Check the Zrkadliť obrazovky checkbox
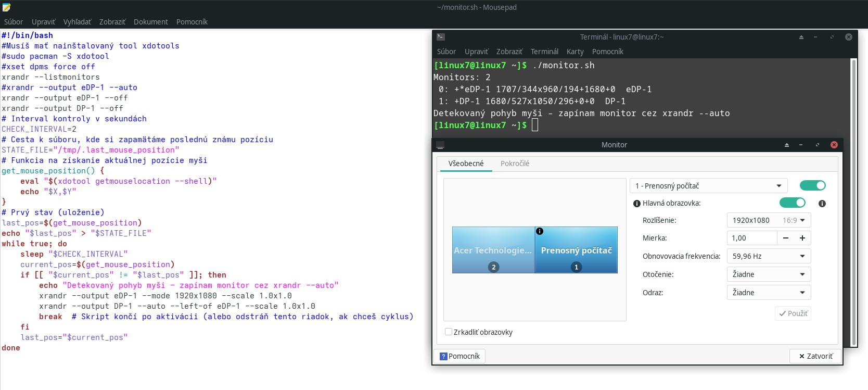Viewport: 868px width, 390px height. pyautogui.click(x=449, y=332)
